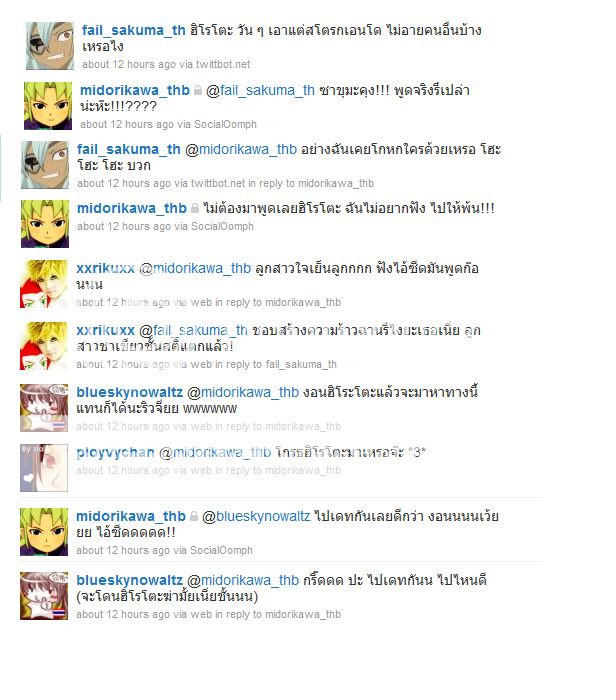Open @fail_sakuma_th mention in xxrikuxx tweet
This screenshot has width=616, height=700.
(x=193, y=330)
